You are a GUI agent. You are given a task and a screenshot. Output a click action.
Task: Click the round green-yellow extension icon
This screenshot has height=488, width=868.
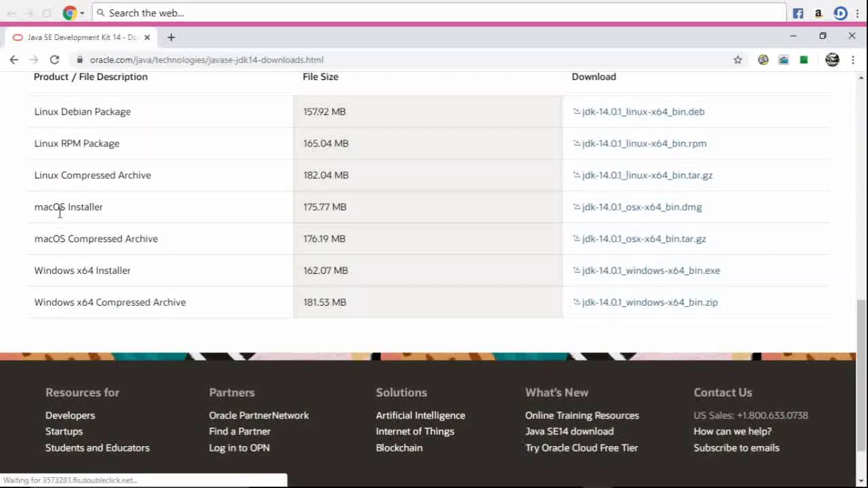point(763,60)
